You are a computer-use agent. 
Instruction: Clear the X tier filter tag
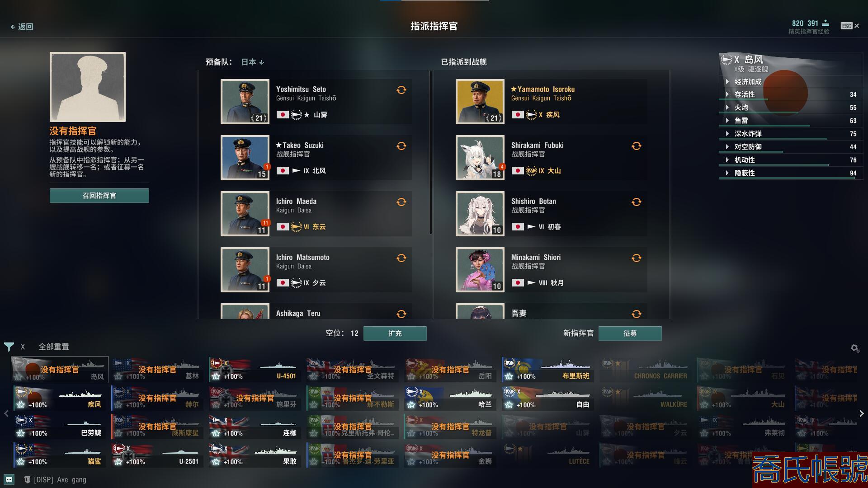[x=23, y=347]
